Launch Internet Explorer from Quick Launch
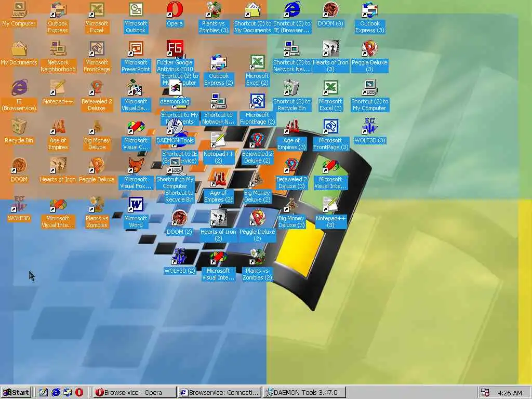This screenshot has width=532, height=399. pyautogui.click(x=56, y=393)
